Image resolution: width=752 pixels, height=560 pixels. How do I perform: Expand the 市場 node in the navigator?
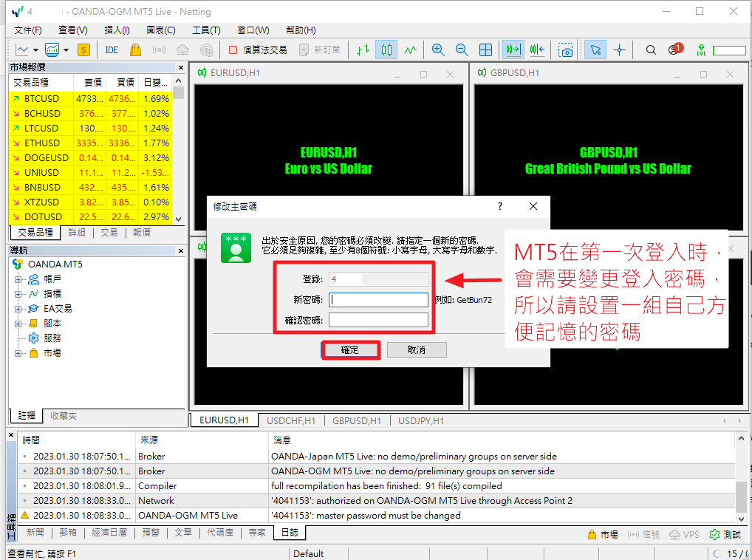18,353
